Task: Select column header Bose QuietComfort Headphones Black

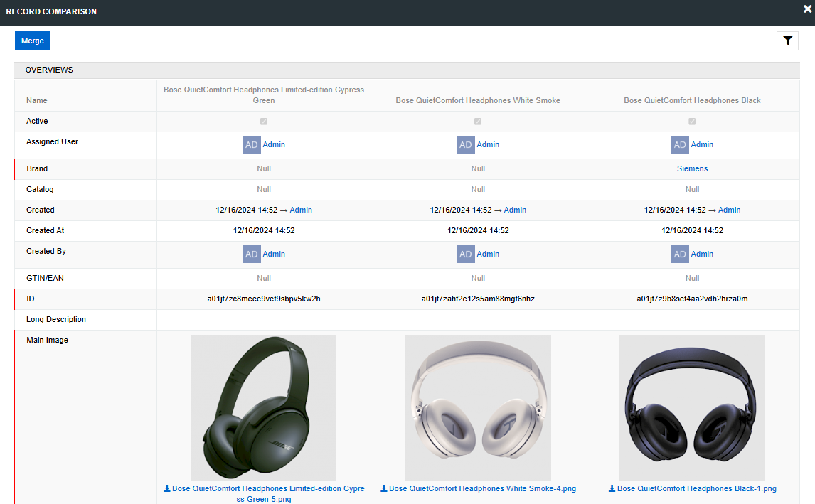Action: coord(693,100)
